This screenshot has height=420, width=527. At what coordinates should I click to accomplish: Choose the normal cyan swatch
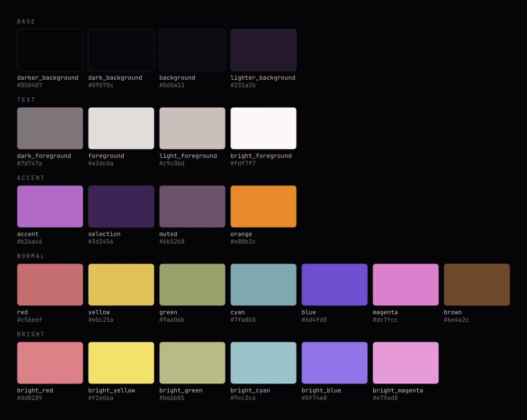click(x=263, y=285)
